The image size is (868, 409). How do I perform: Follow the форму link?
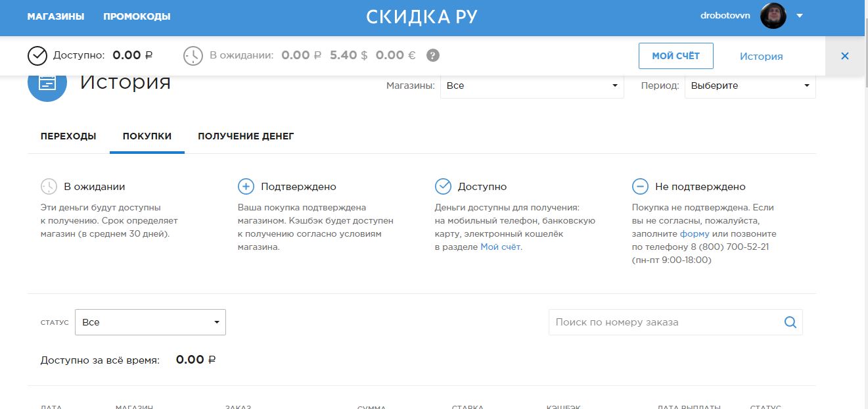click(695, 233)
